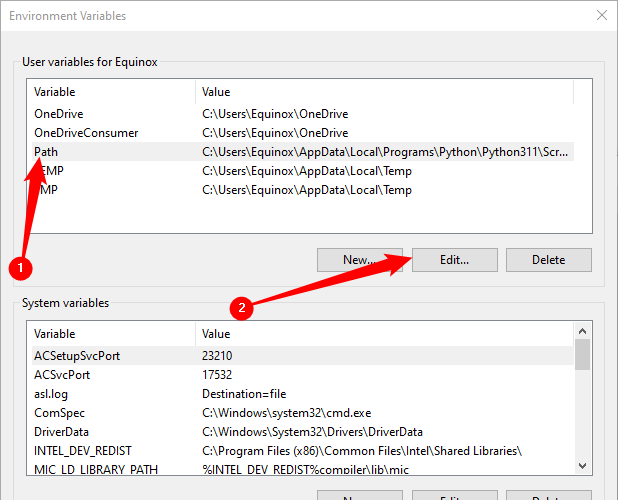This screenshot has height=500, width=618.
Task: Select the asl.log system variable
Action: [x=53, y=394]
